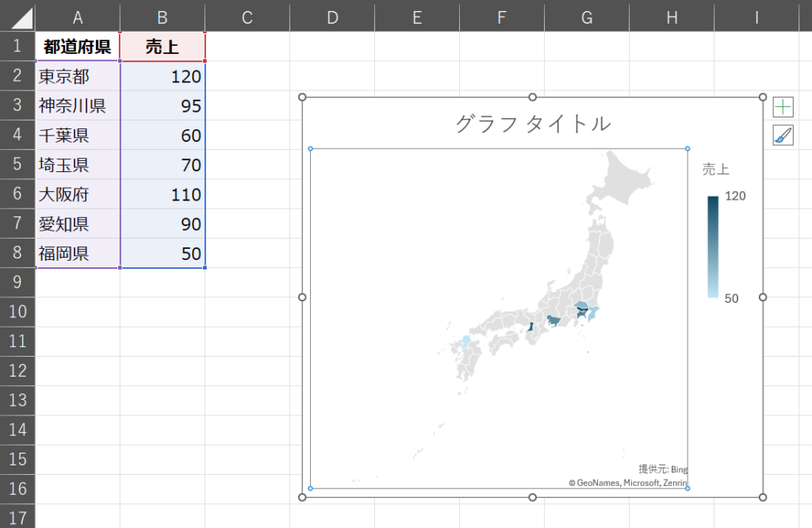
Task: Click the highlighted Fukuoka region on map
Action: coord(465,342)
